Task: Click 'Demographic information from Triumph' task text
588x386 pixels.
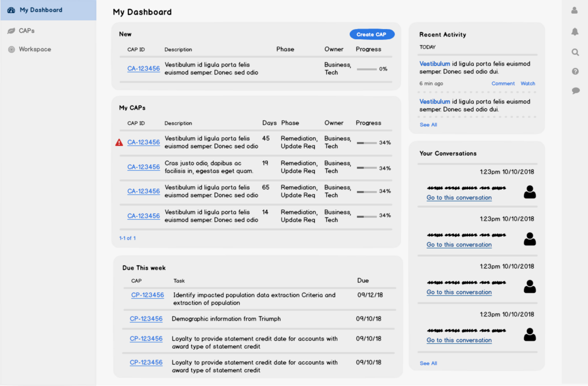Action: click(226, 319)
